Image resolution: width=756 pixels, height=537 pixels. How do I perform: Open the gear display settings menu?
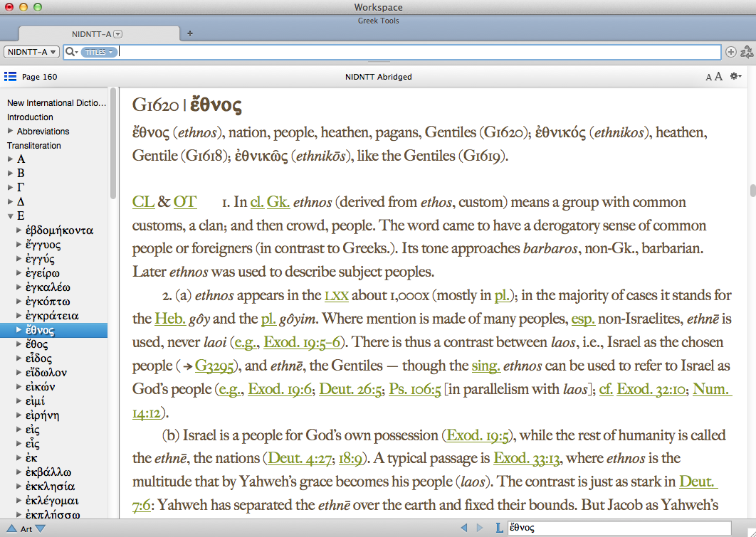736,76
